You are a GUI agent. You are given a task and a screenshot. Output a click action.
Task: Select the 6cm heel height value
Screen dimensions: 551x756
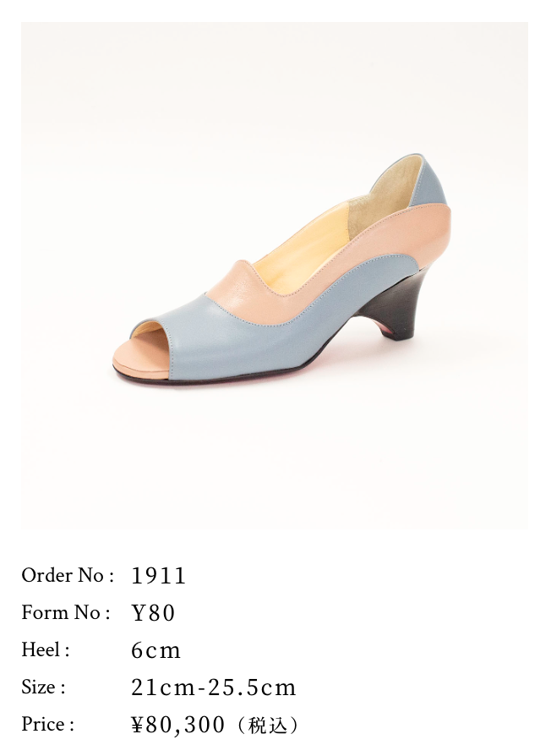pyautogui.click(x=156, y=651)
